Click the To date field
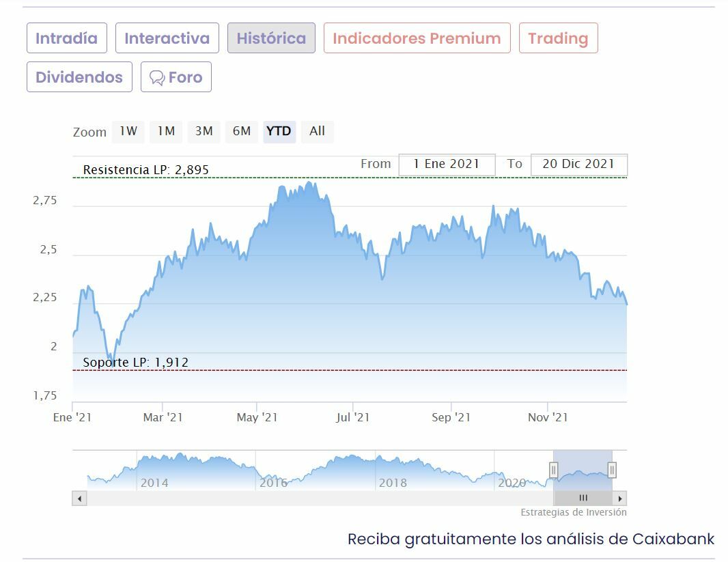The image size is (728, 562). coord(578,164)
